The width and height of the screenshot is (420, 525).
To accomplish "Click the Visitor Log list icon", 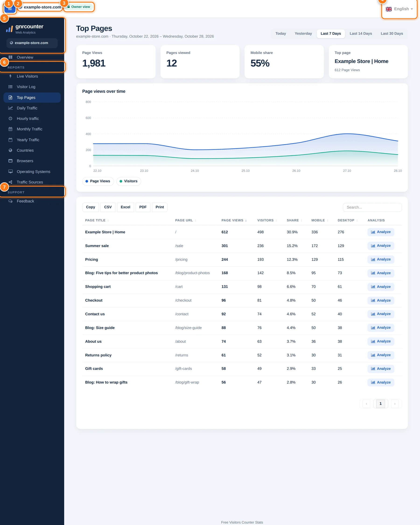I will (x=10, y=87).
